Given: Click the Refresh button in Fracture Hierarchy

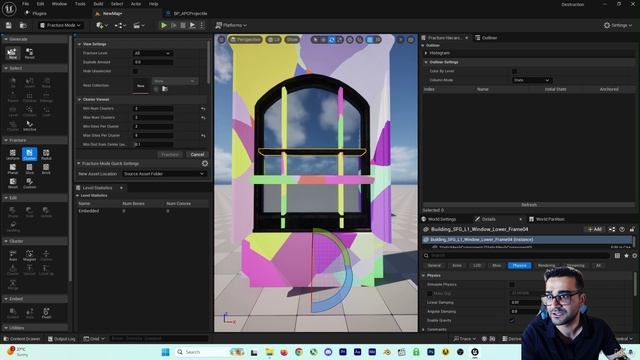Looking at the screenshot, I should [x=529, y=205].
